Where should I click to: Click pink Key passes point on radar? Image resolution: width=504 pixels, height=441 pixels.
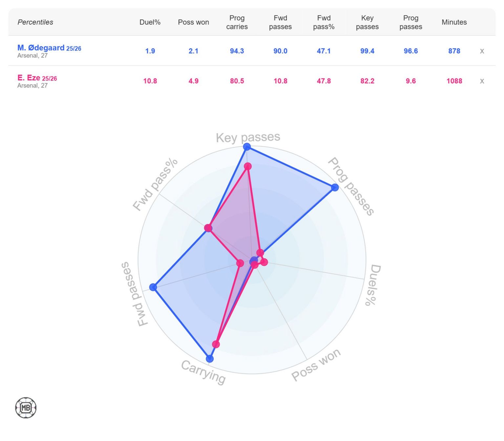click(x=248, y=166)
